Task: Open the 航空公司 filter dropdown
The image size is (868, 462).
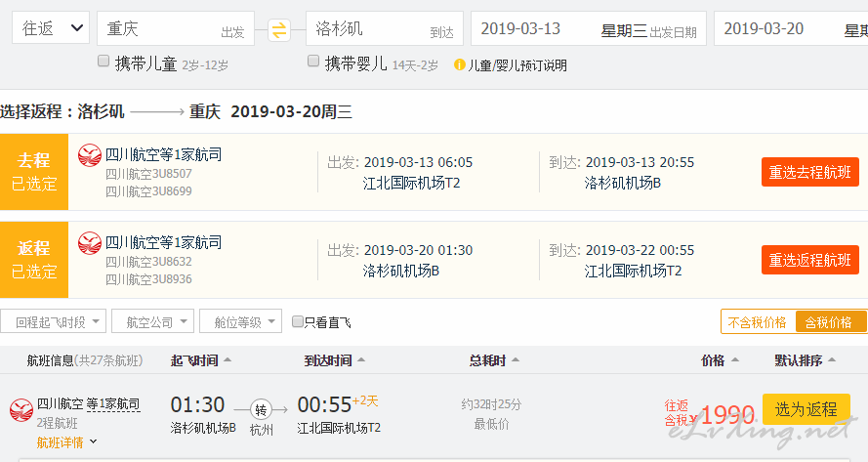Action: click(x=152, y=321)
